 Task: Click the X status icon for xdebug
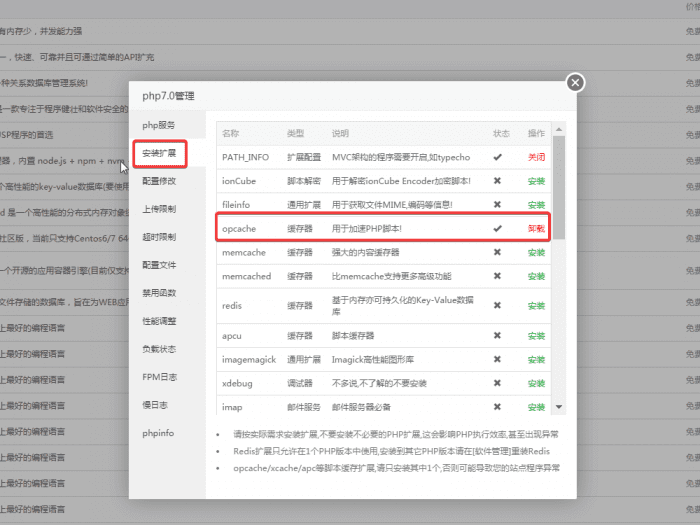(x=498, y=383)
